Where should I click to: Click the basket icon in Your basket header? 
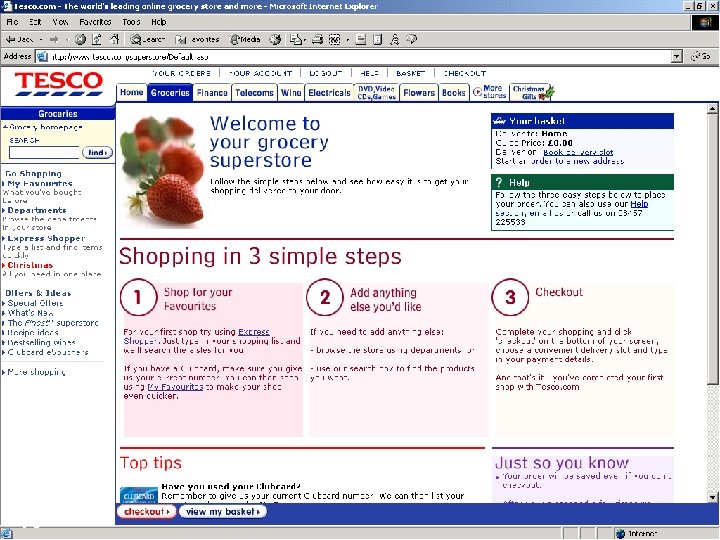(499, 121)
